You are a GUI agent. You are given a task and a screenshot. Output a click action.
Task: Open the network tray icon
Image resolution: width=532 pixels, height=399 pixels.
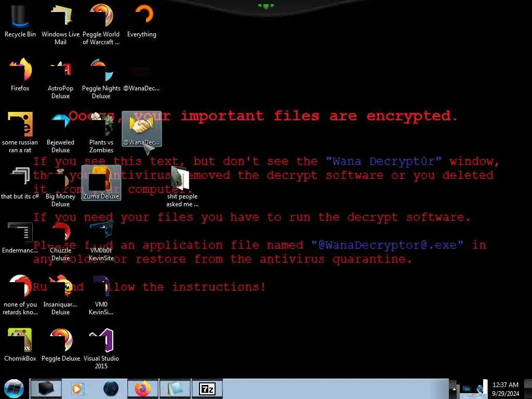[x=467, y=389]
